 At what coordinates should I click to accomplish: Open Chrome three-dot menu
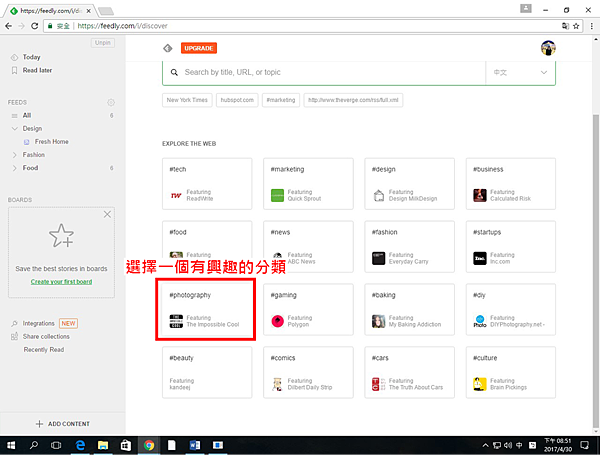[x=592, y=26]
